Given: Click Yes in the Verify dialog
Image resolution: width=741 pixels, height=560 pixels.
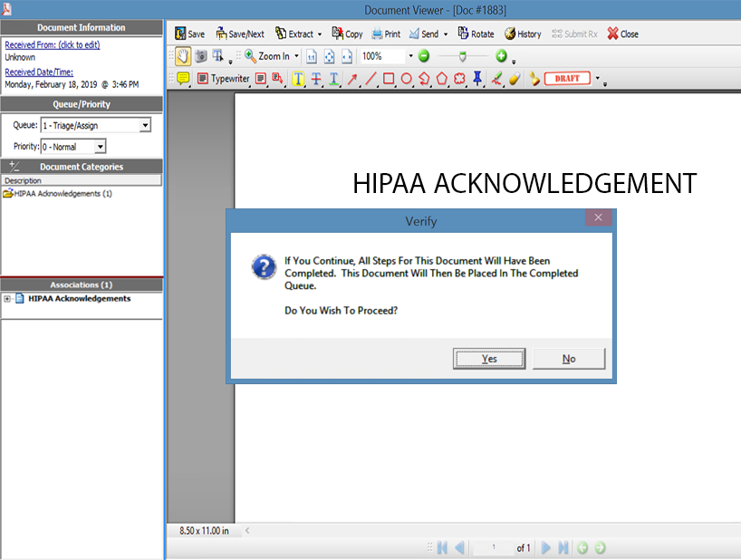Looking at the screenshot, I should (488, 359).
